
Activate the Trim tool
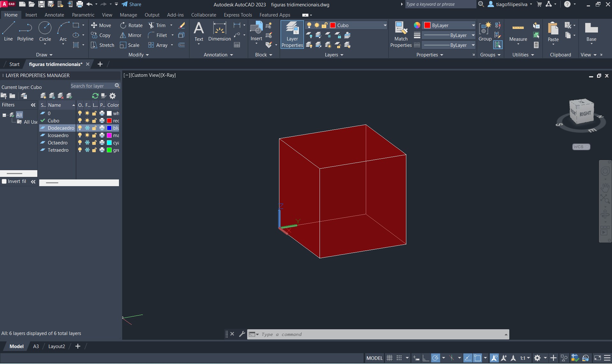pos(157,25)
